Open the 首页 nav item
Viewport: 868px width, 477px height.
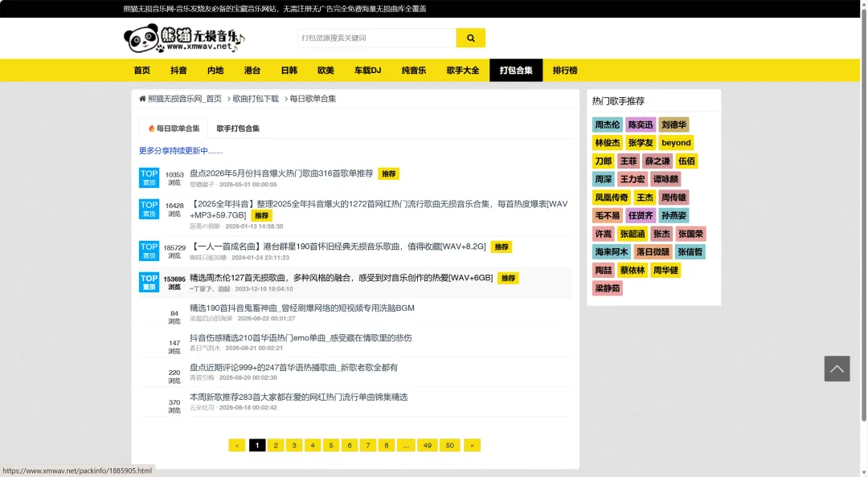point(141,71)
